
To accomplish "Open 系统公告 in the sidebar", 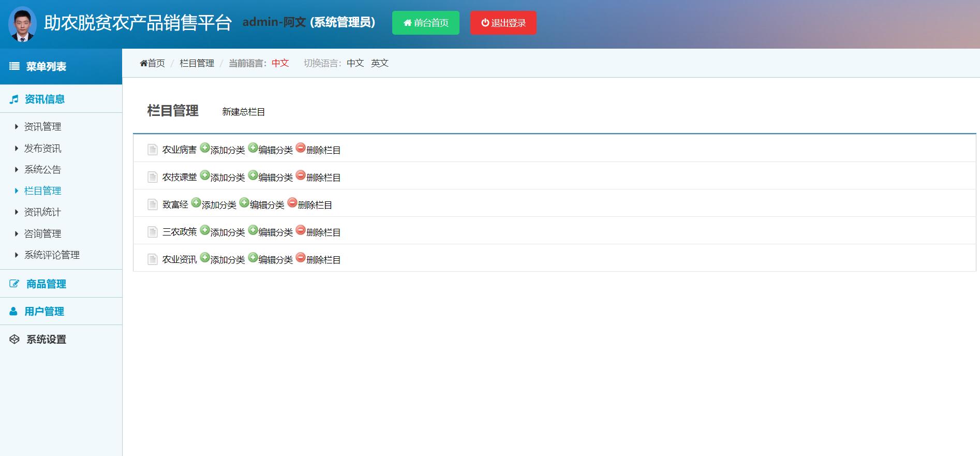I will coord(42,169).
